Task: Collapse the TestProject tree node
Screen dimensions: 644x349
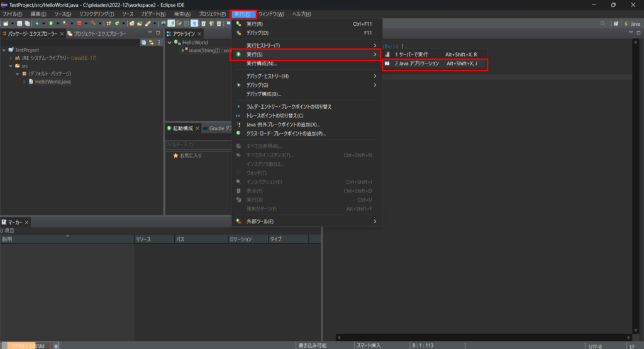Action: [4, 50]
